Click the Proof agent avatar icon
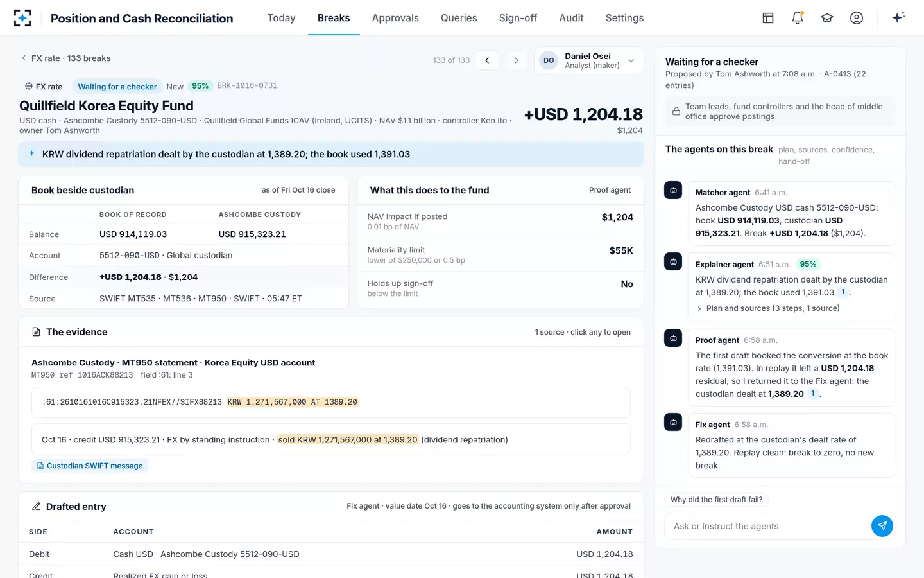Image resolution: width=924 pixels, height=578 pixels. [673, 338]
